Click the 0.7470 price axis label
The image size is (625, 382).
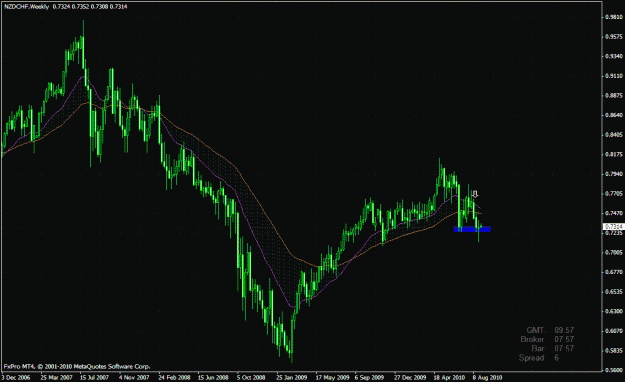pos(613,213)
